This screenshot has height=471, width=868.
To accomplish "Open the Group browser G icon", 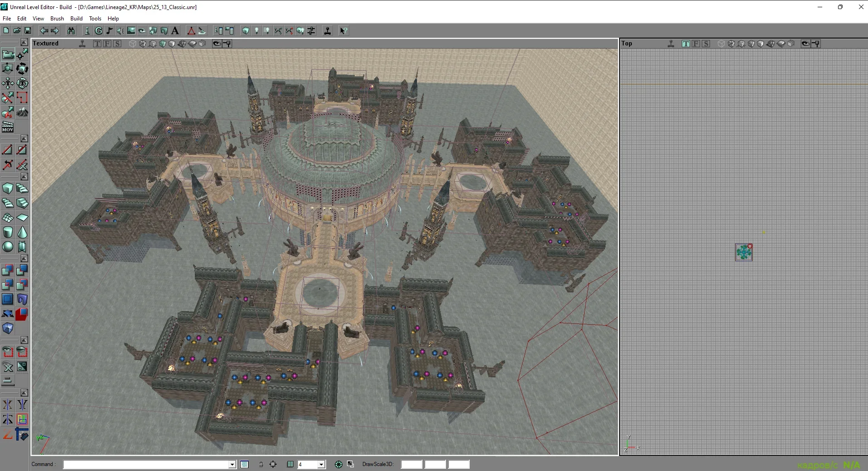I will (99, 30).
